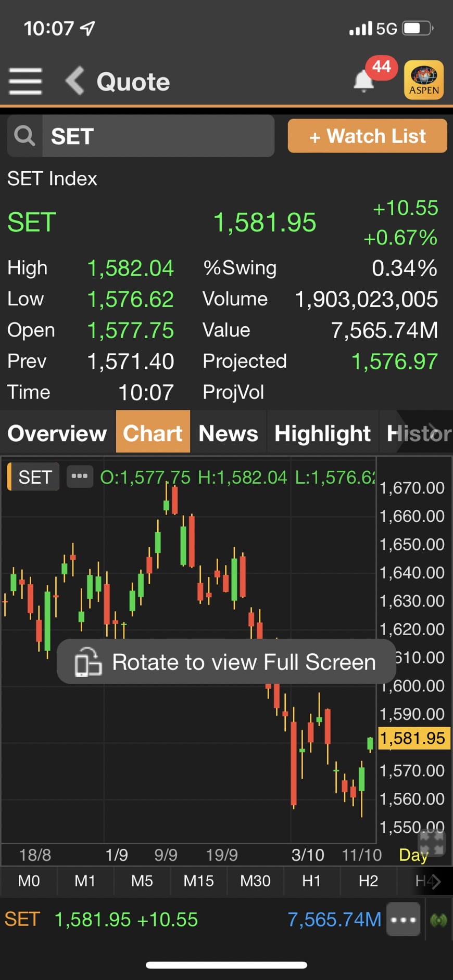Tap the battery status icon
Image resolution: width=453 pixels, height=980 pixels.
[x=418, y=28]
